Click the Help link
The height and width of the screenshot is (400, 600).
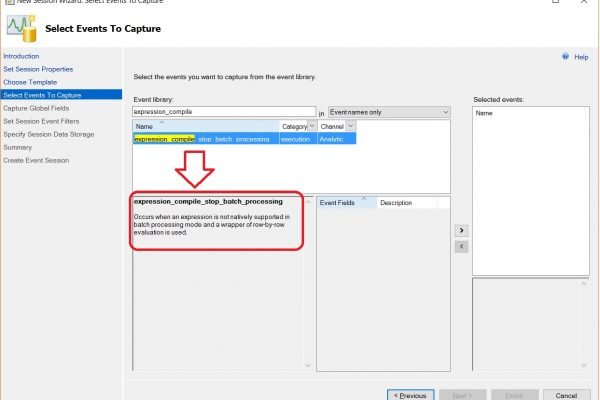tap(581, 57)
